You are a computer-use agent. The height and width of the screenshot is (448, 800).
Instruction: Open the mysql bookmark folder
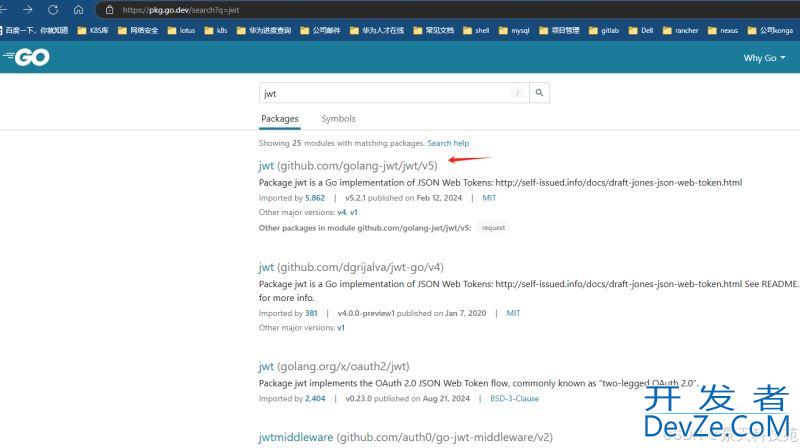tap(514, 31)
